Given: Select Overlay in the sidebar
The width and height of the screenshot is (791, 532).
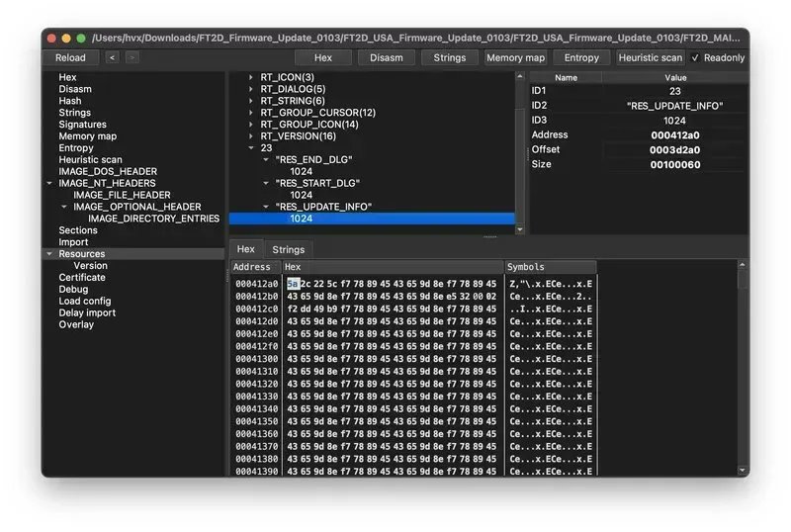Looking at the screenshot, I should [x=76, y=324].
